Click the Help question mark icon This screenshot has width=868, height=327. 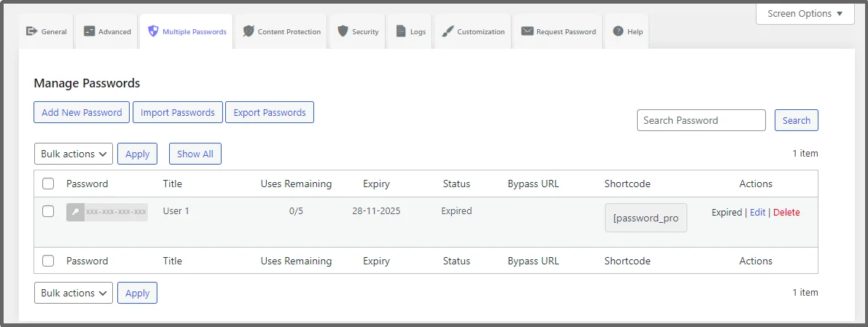[618, 31]
